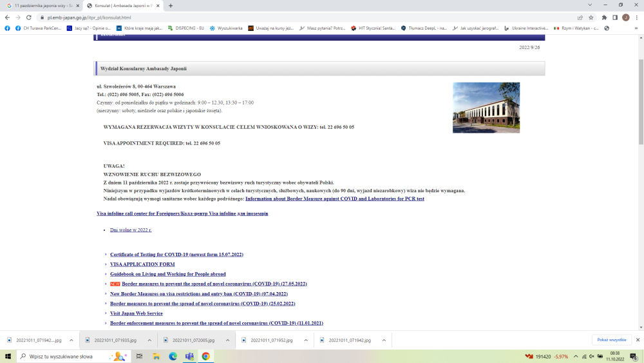This screenshot has width=644, height=363.
Task: Open the Extensions puzzle icon
Action: (604, 17)
